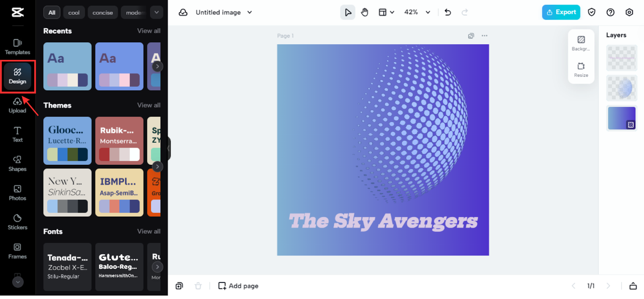Viewport: 644px width, 299px height.
Task: Go to the previous page arrow
Action: 573,286
